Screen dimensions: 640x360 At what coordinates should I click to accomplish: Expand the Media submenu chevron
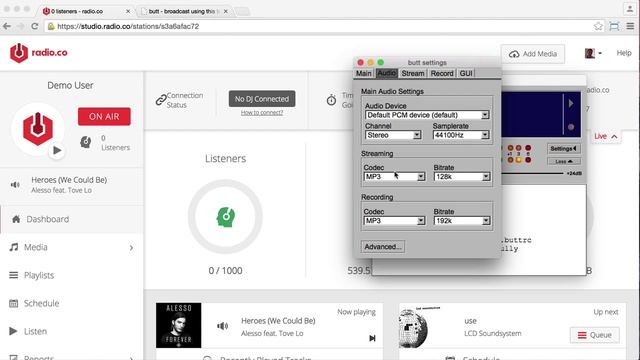pyautogui.click(x=131, y=248)
